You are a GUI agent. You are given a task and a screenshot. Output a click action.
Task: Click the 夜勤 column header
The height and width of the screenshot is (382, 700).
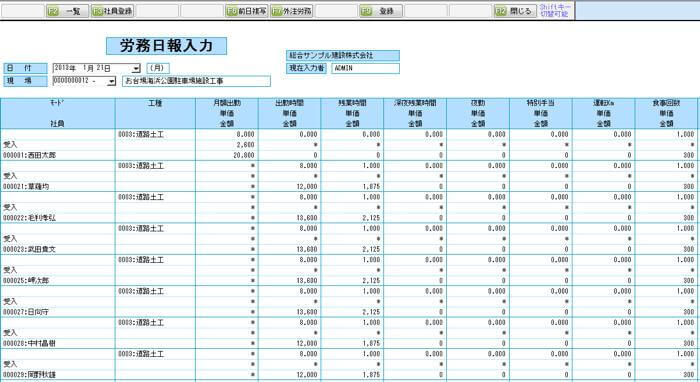pos(478,103)
